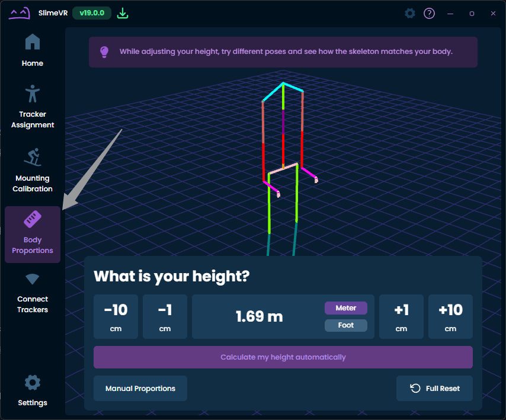
Task: Go to Home in sidebar
Action: [x=33, y=50]
